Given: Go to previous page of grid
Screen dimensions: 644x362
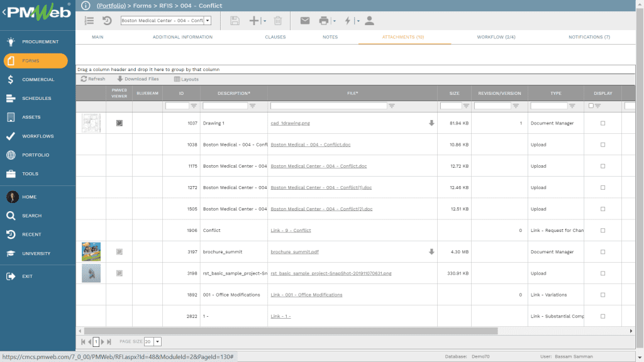Looking at the screenshot, I should tap(89, 341).
